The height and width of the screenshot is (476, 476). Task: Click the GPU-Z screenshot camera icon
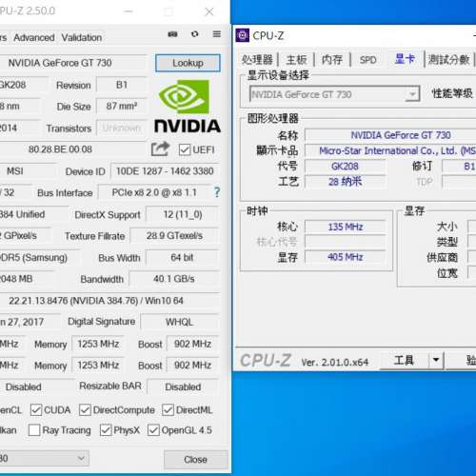coord(172,34)
